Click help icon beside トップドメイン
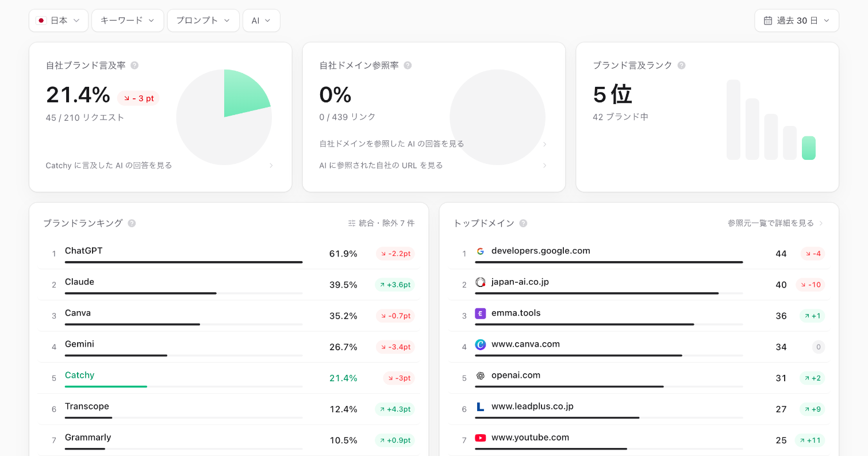 [523, 223]
